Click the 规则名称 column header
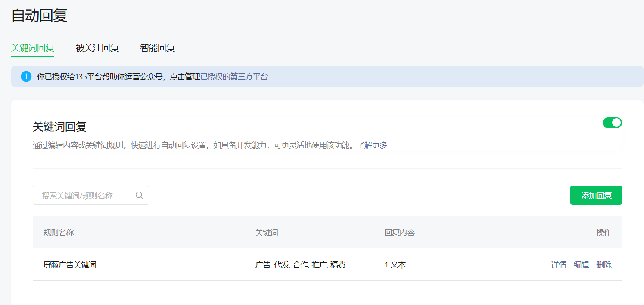Screen dimensions: 644x305 pos(59,233)
